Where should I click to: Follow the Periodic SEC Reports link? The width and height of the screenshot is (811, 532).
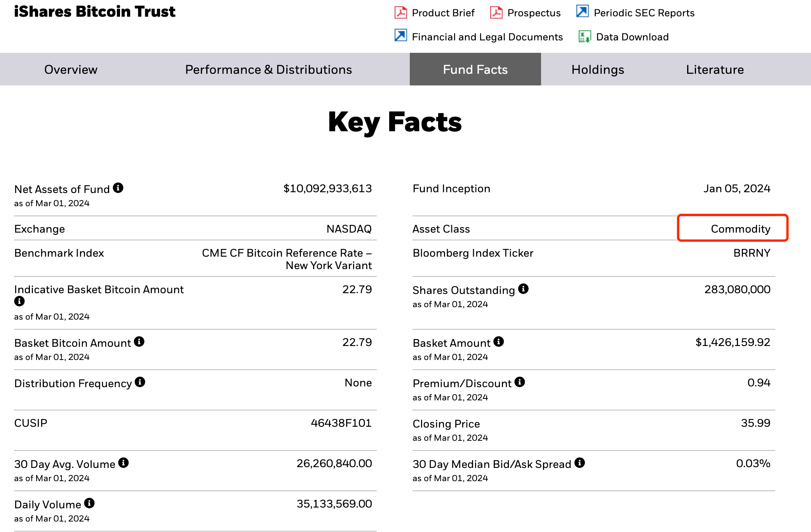click(644, 13)
